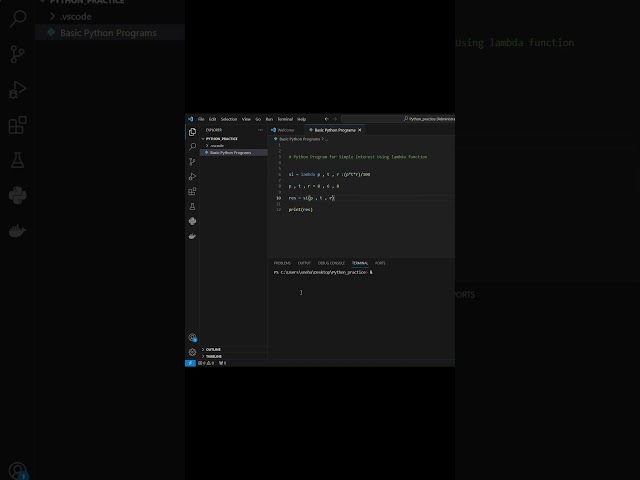Open the Python extension icon
The width and height of the screenshot is (640, 480).
pyautogui.click(x=192, y=221)
